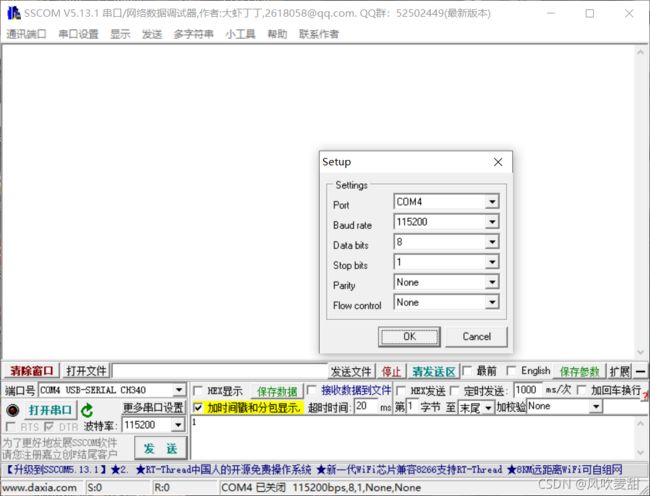Screen dimensions: 650x496
Task: Expand the Stop bits dropdown
Action: point(492,262)
